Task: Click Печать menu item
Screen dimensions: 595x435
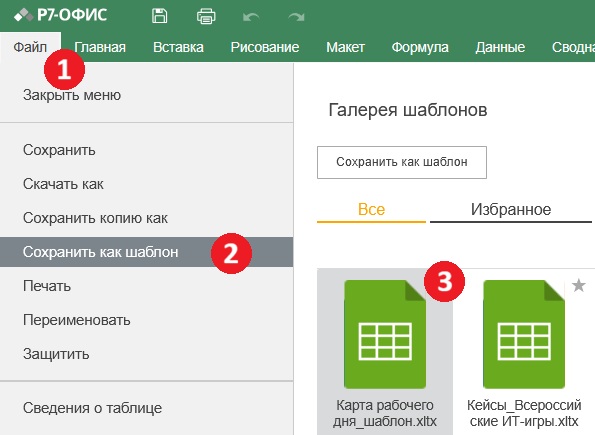Action: [x=146, y=286]
